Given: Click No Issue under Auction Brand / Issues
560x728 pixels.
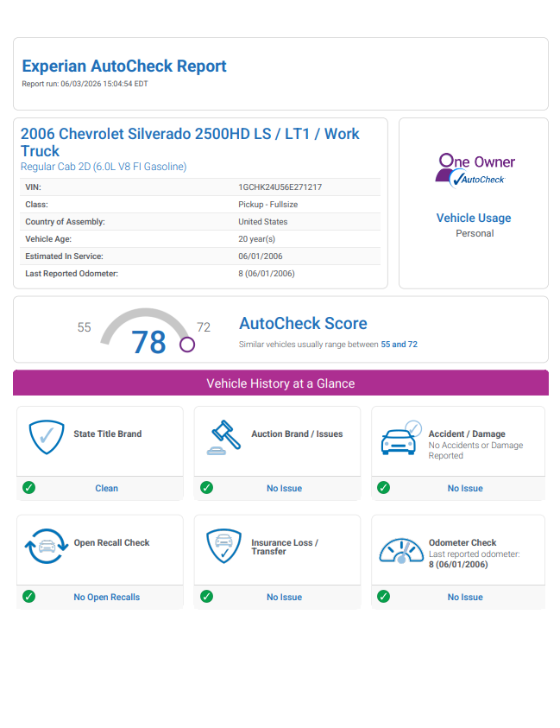Looking at the screenshot, I should tap(285, 488).
